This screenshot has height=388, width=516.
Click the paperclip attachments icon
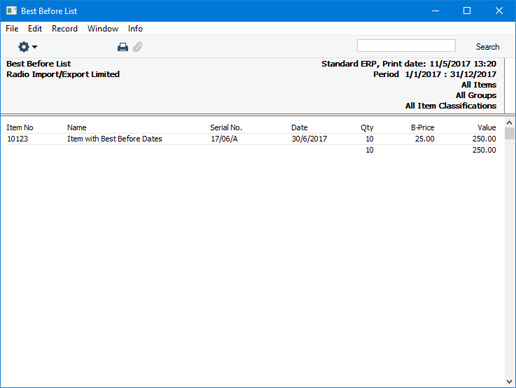138,47
